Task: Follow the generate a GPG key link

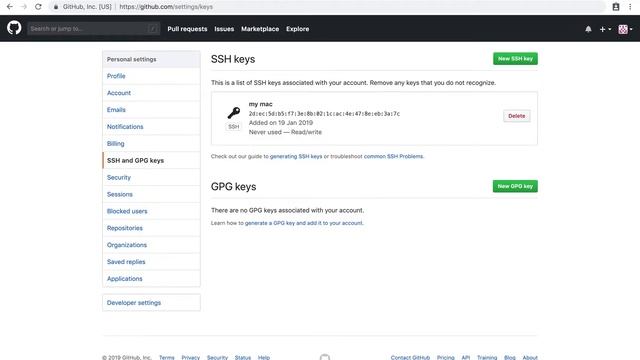Action: pyautogui.click(x=304, y=223)
